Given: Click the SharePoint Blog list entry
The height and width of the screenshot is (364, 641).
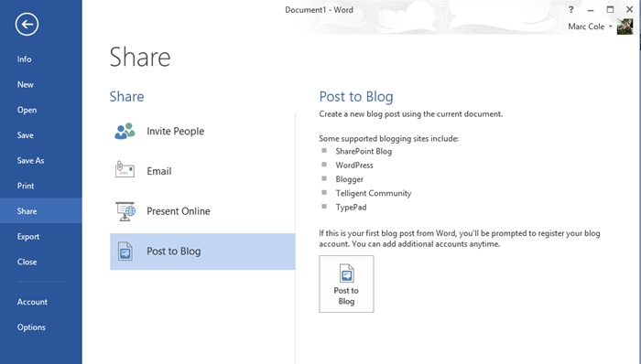Looking at the screenshot, I should click(364, 151).
